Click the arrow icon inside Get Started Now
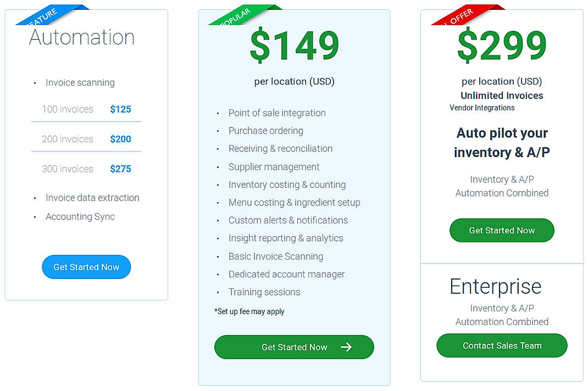 [x=346, y=347]
